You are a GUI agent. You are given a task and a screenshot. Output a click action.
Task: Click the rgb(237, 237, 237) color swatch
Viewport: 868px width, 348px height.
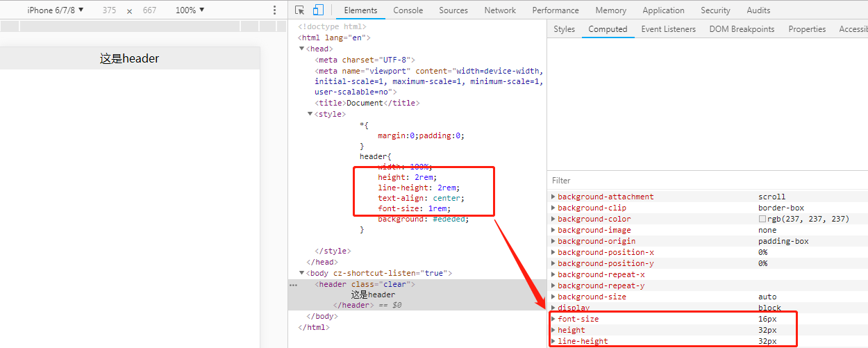pyautogui.click(x=762, y=219)
